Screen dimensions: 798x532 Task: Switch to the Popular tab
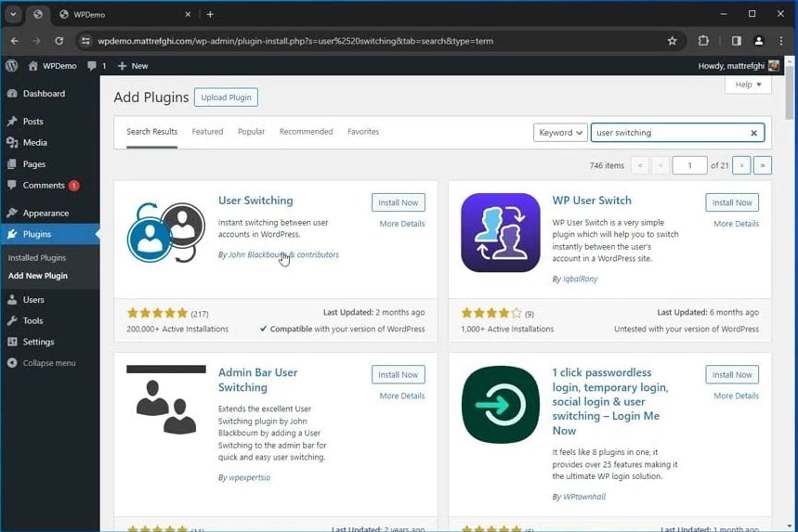click(252, 131)
